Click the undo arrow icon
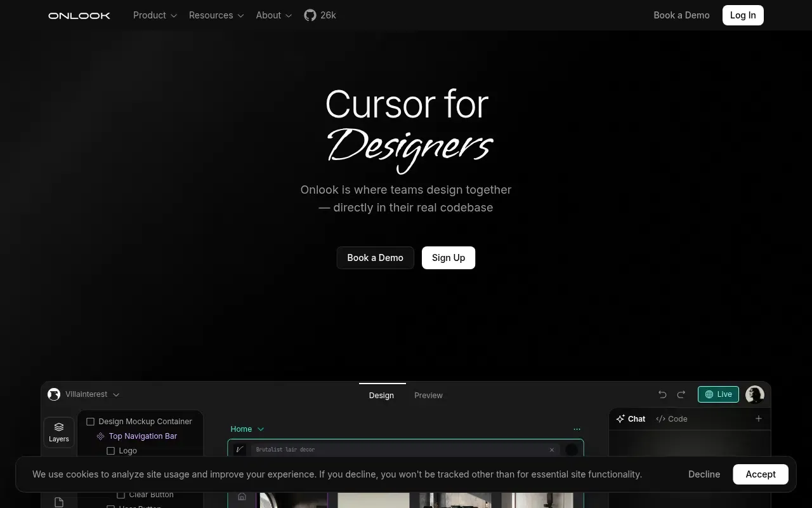 click(x=662, y=394)
